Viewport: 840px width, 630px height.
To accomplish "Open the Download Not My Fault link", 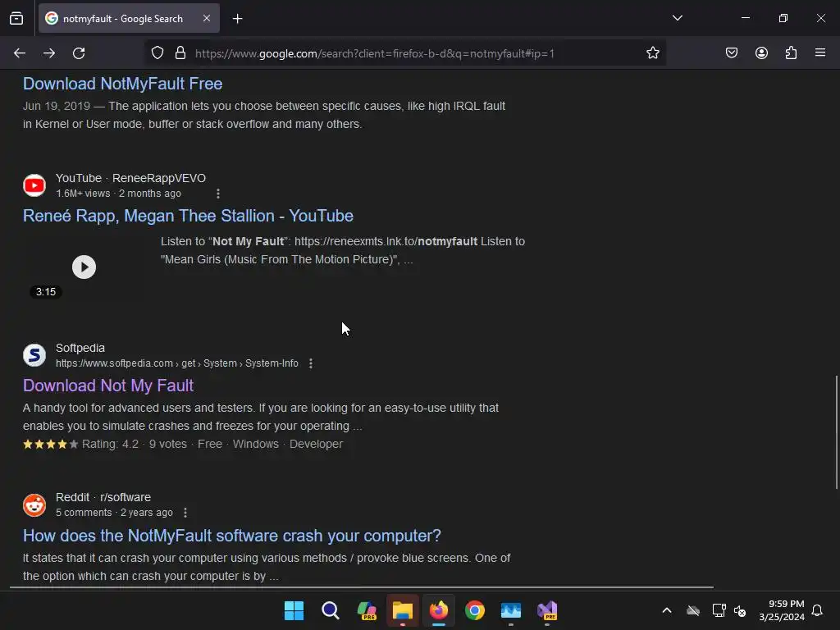I will coord(108,386).
